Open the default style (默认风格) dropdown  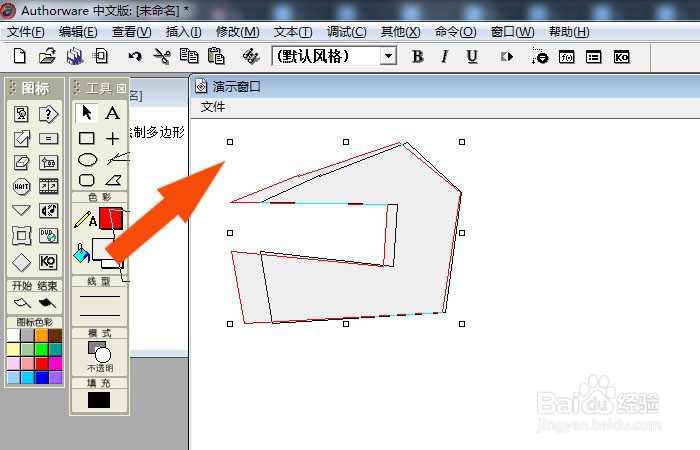pos(388,56)
